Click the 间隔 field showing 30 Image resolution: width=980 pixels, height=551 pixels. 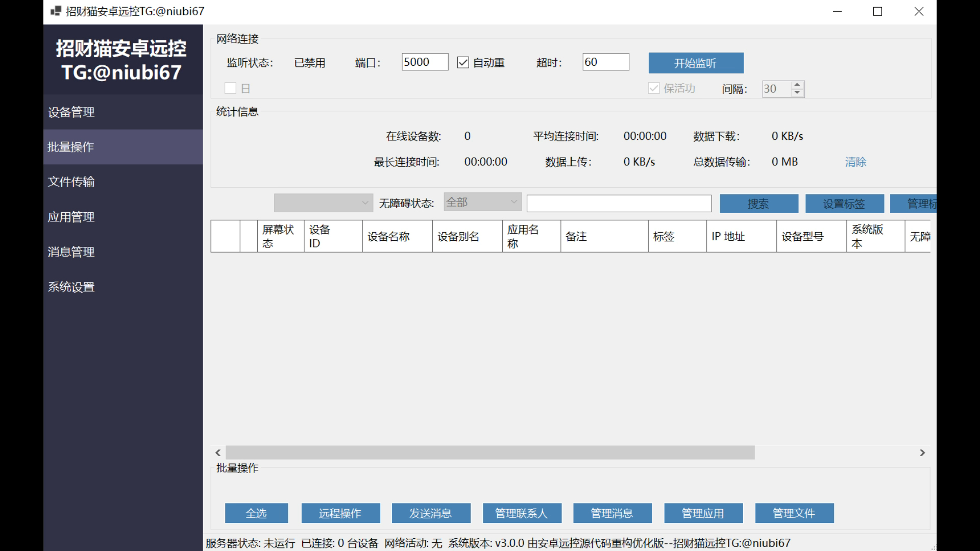(776, 89)
